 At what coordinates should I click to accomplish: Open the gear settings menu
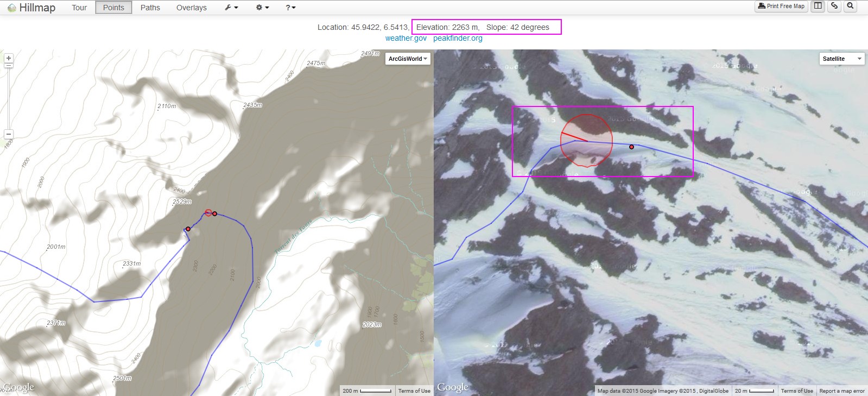(x=262, y=8)
